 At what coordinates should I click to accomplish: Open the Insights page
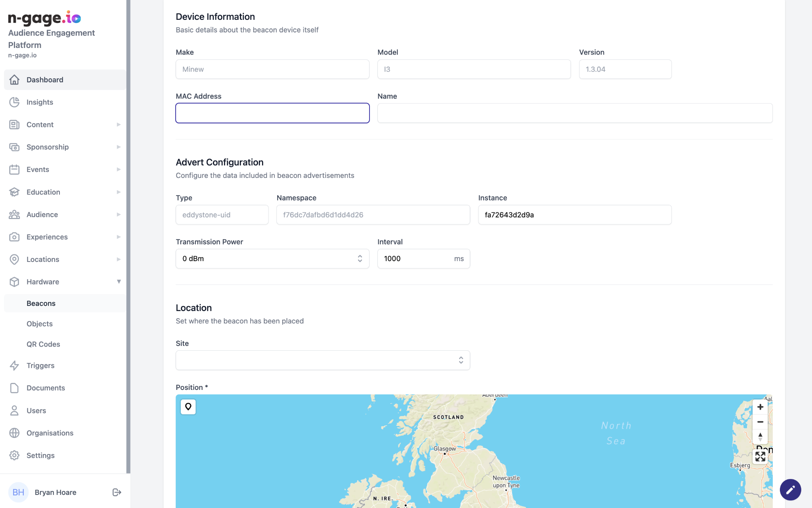(40, 102)
